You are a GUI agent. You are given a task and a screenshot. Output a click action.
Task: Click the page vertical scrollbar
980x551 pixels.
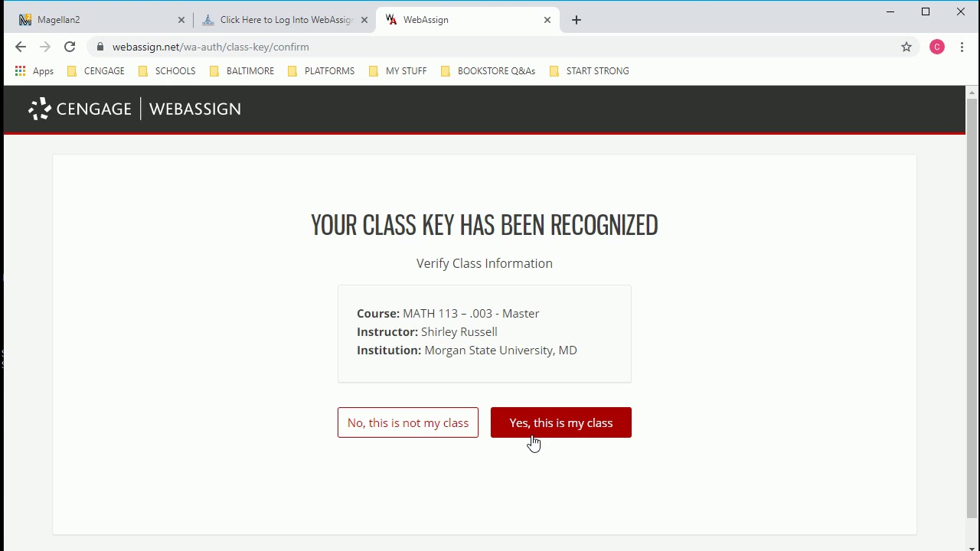click(x=972, y=308)
